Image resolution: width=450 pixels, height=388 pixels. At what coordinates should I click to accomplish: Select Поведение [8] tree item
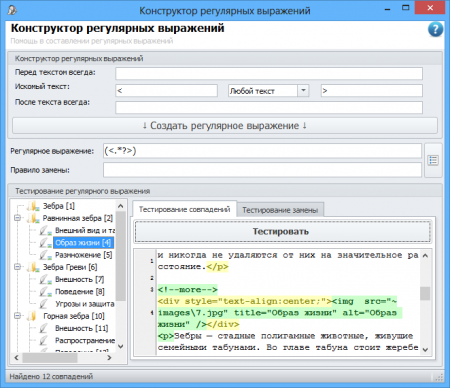click(x=80, y=292)
